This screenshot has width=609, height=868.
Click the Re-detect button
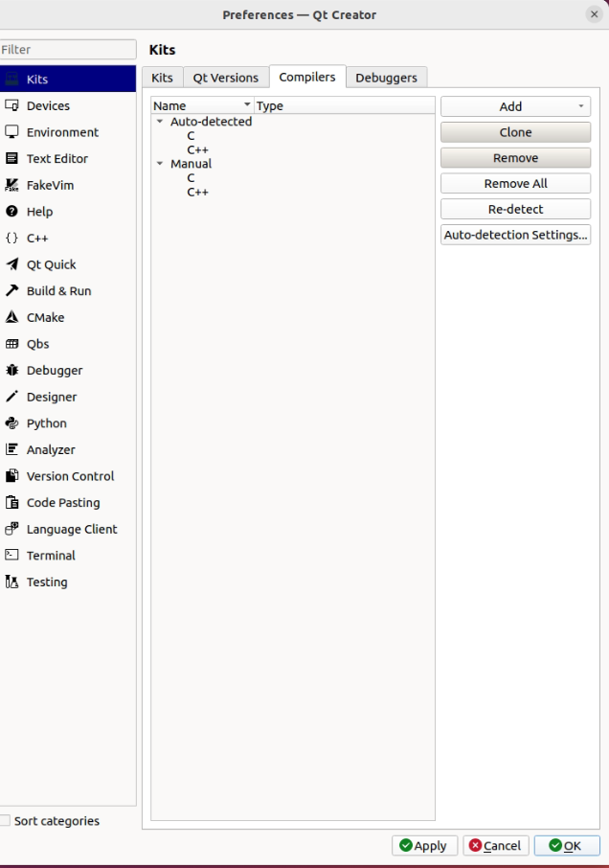(515, 209)
